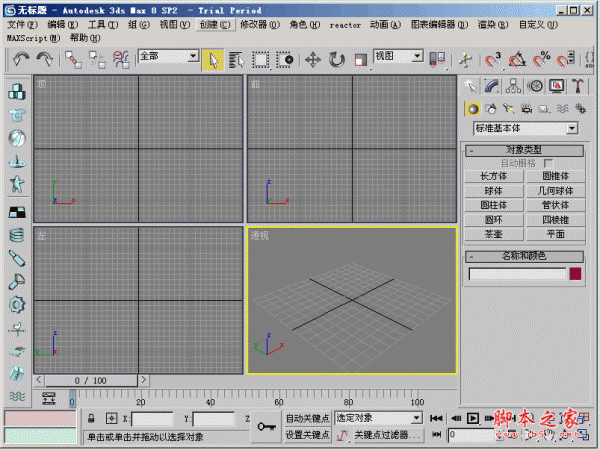Open the 修改器 menu
The width and height of the screenshot is (600, 450).
(260, 25)
